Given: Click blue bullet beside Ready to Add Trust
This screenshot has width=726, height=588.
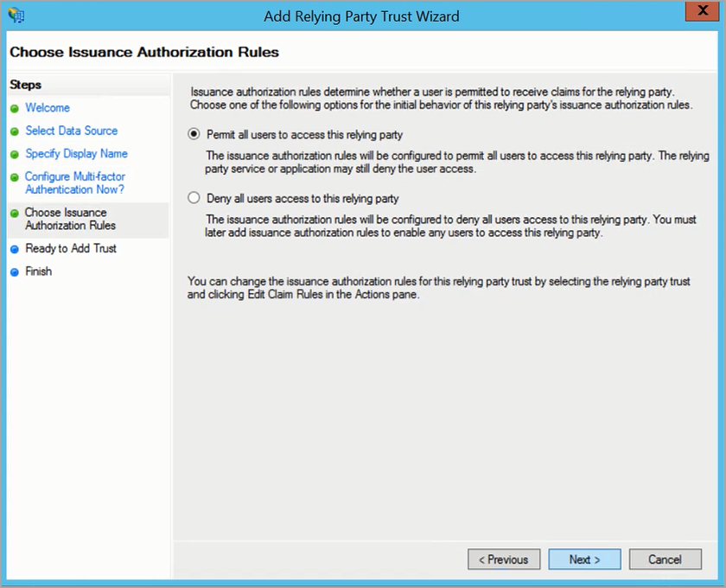Looking at the screenshot, I should click(15, 249).
